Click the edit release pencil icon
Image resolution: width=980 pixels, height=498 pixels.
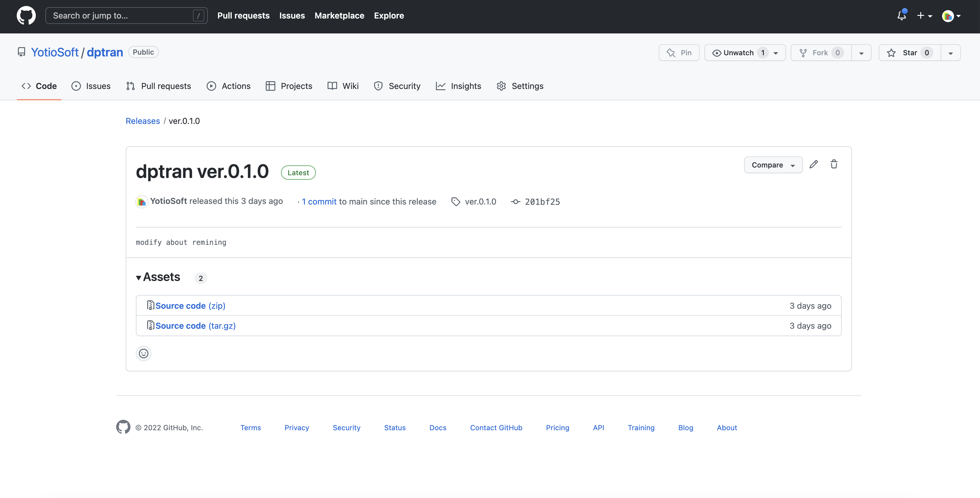[x=814, y=164]
